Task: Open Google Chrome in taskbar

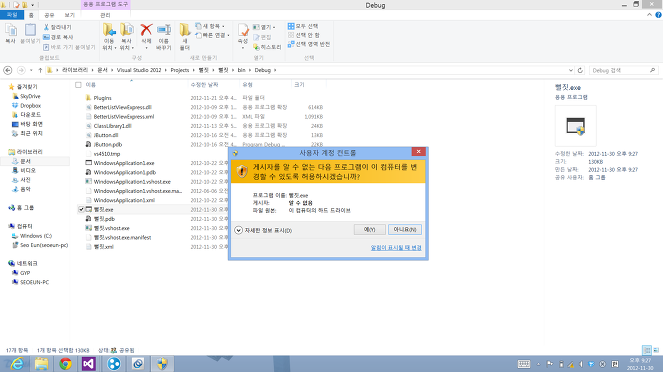Action: [65, 364]
